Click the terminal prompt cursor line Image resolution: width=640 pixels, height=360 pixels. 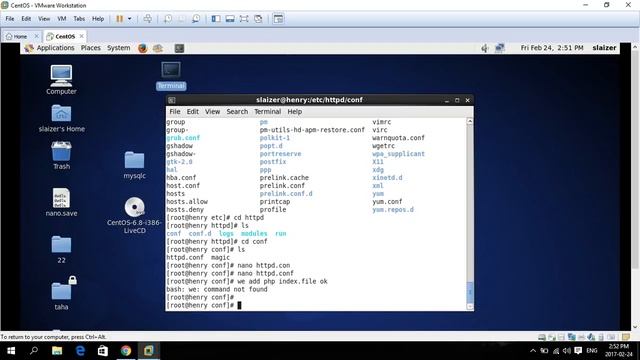click(204, 305)
